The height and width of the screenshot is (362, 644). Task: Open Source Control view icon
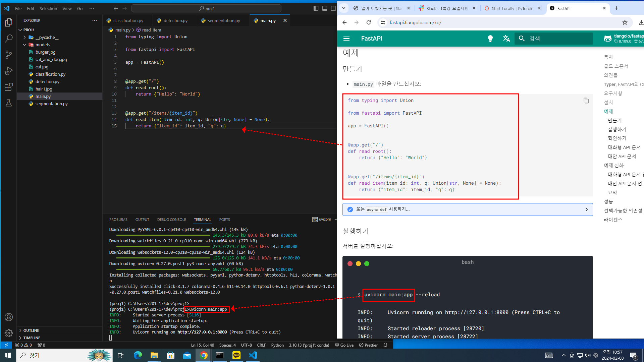coord(9,55)
